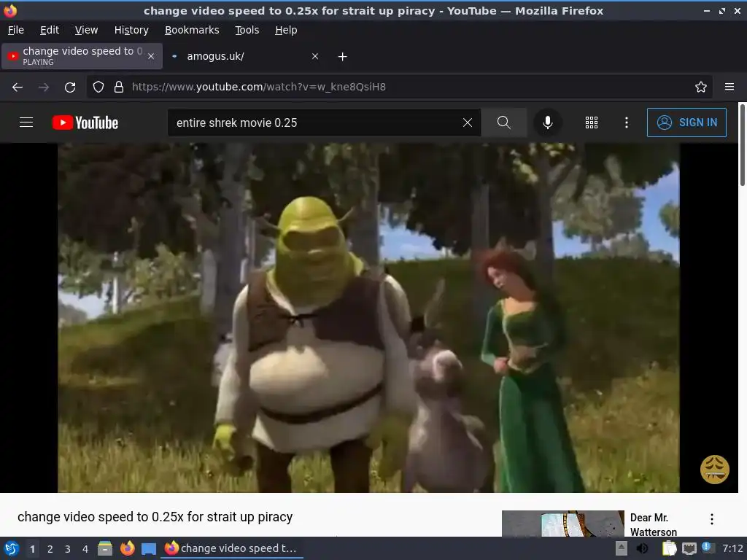Open YouTube settings three-dot menu

627,122
